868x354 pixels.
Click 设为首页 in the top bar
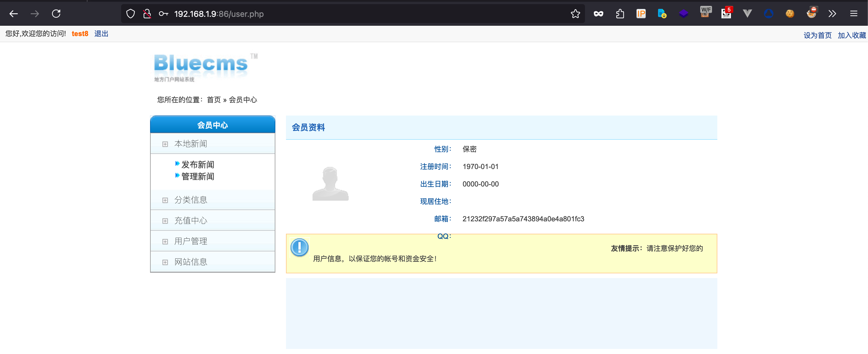817,35
